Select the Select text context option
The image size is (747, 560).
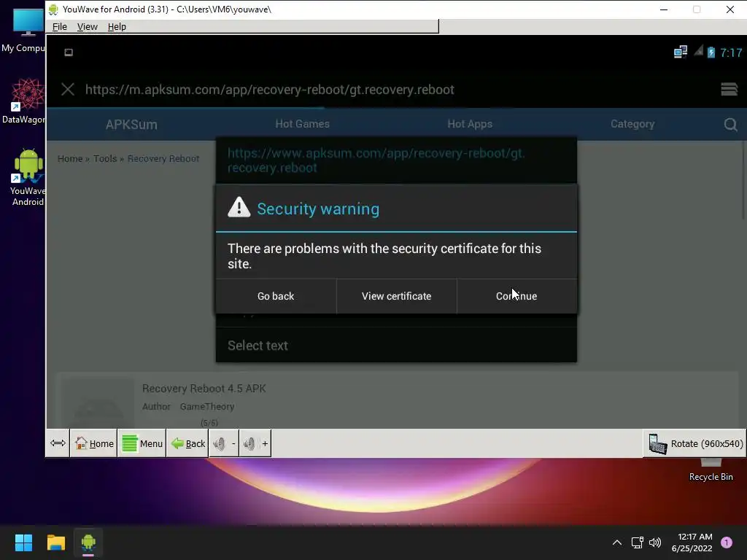pyautogui.click(x=396, y=345)
